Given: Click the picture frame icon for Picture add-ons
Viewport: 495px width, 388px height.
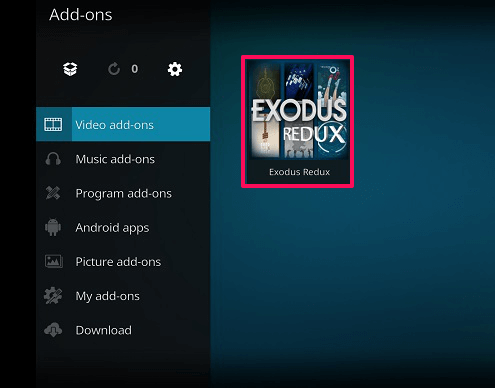Looking at the screenshot, I should click(54, 261).
